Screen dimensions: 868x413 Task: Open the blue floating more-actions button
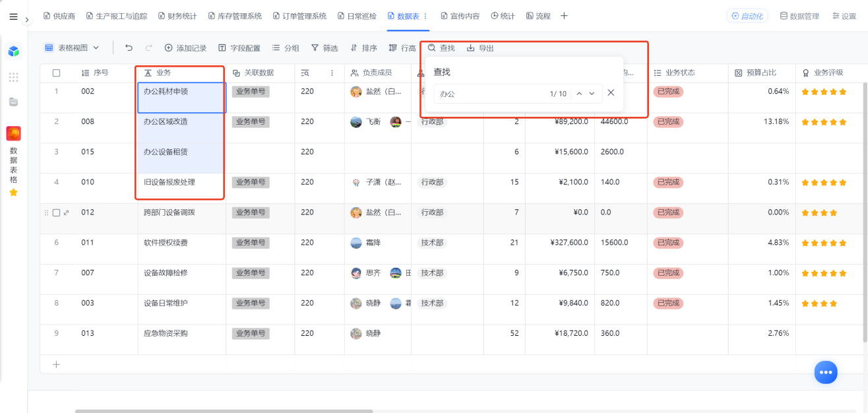[x=825, y=372]
